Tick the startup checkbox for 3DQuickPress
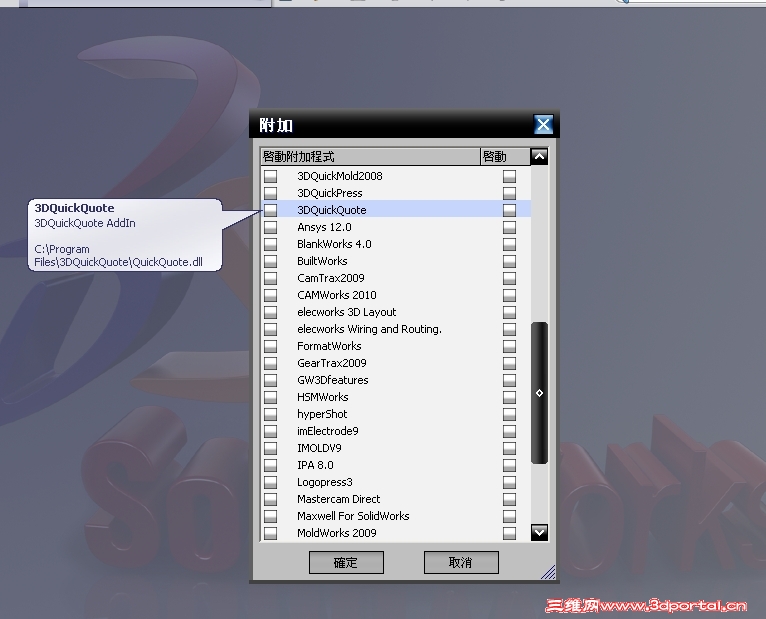Viewport: 766px width, 619px height. 509,193
